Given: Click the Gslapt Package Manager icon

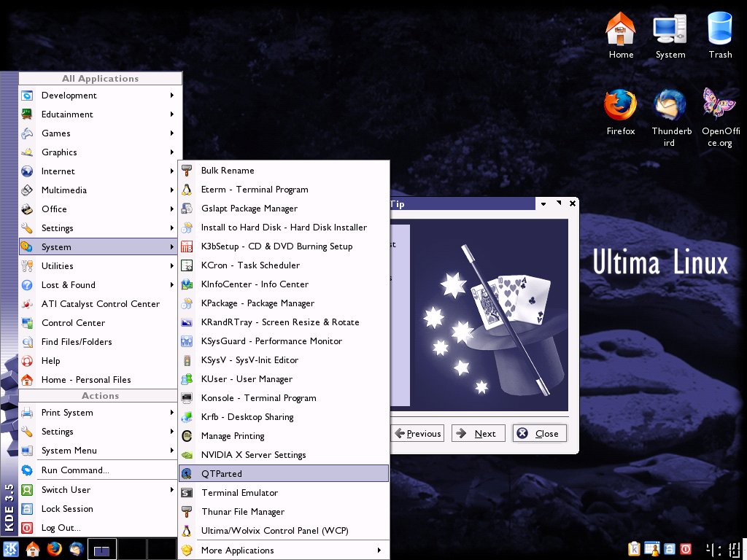Looking at the screenshot, I should click(187, 209).
